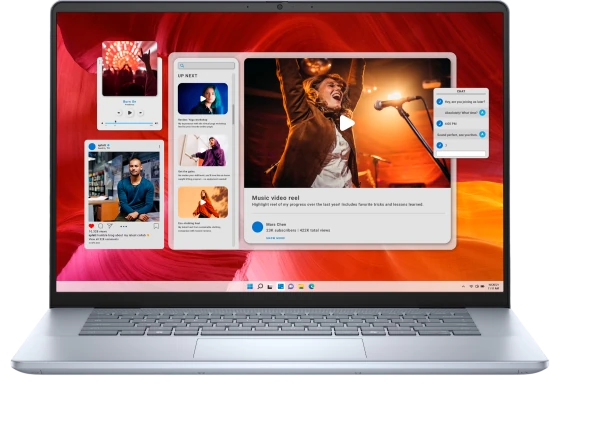Open the photo of man in blue sweater
Image resolution: width=600 pixels, height=421 pixels.
(124, 186)
